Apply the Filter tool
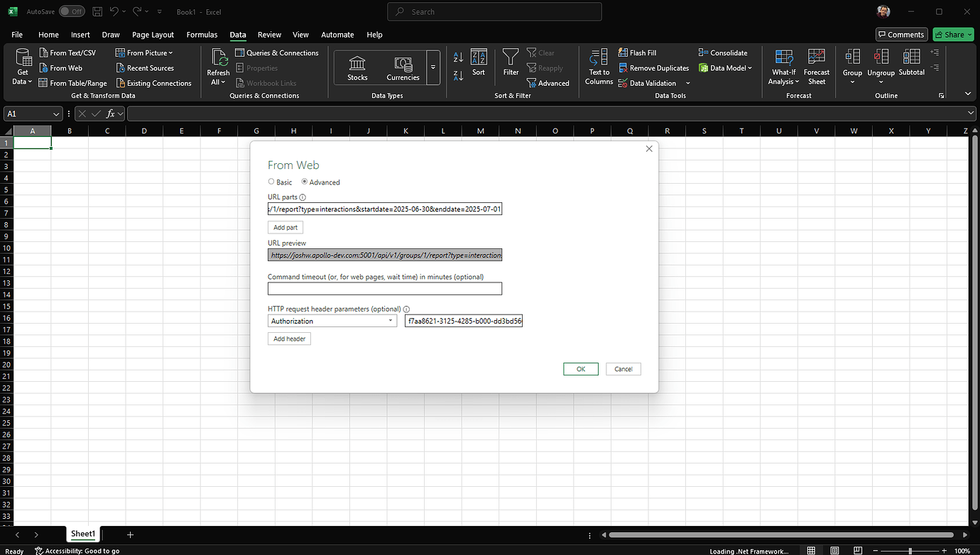980x555 pixels. click(511, 66)
